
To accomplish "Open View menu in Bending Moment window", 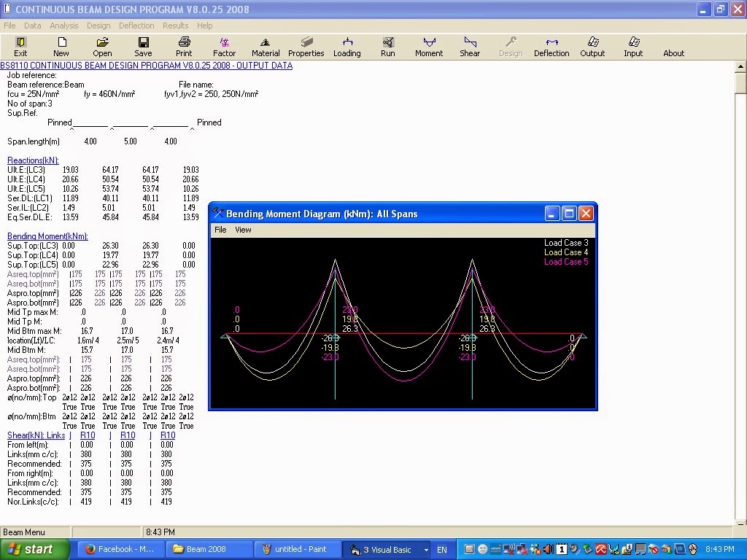I will pyautogui.click(x=243, y=230).
